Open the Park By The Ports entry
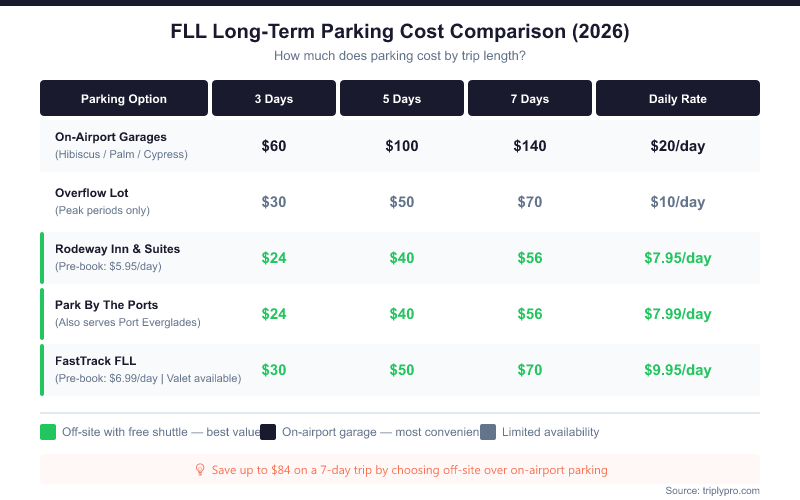The height and width of the screenshot is (500, 800). (107, 305)
